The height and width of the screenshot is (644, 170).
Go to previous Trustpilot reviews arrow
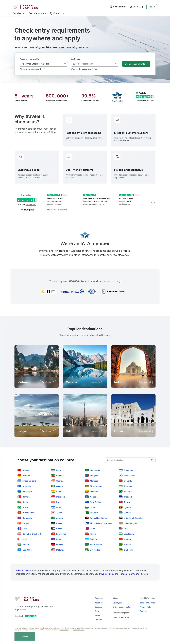[x=42, y=202]
